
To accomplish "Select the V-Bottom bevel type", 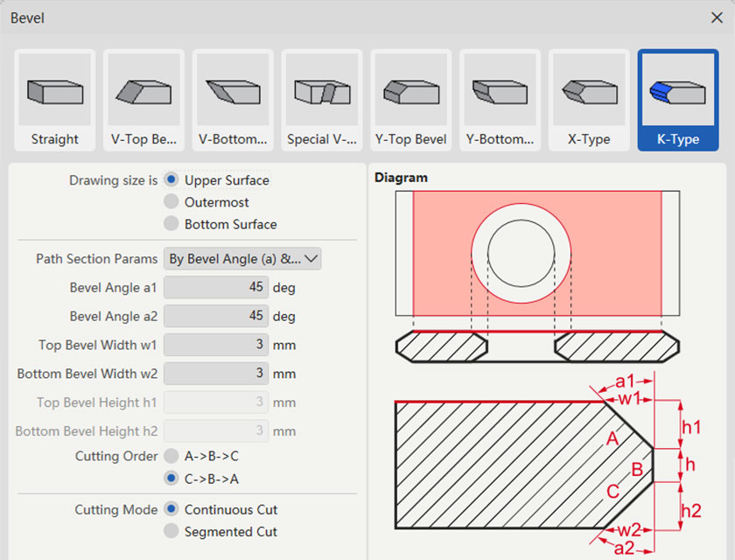I will point(233,96).
